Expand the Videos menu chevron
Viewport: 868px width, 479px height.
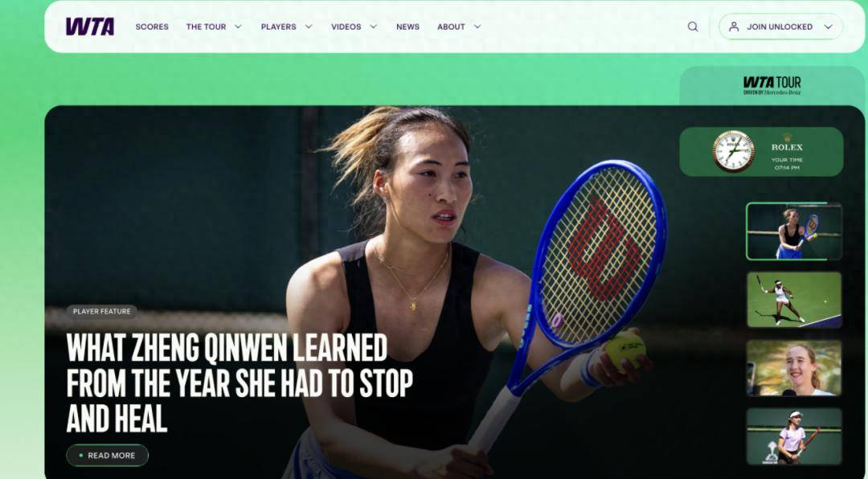click(x=373, y=27)
